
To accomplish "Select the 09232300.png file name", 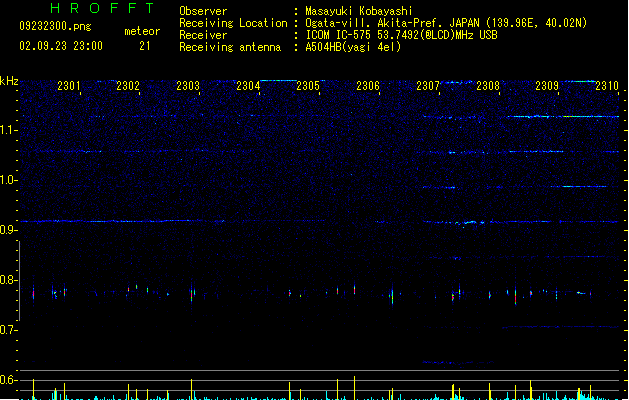I will pyautogui.click(x=55, y=27).
